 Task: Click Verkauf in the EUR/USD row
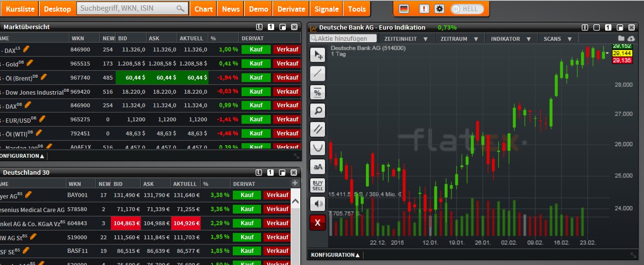click(287, 119)
